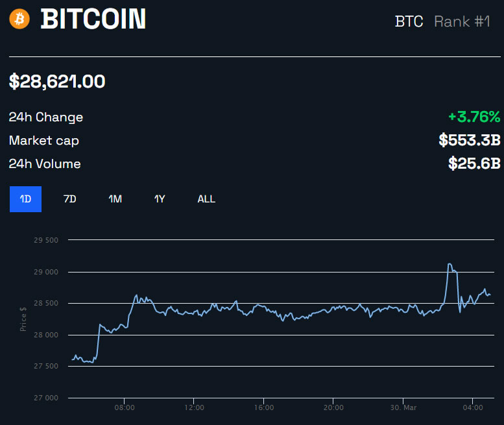
Task: Open the 1M chart view
Action: coord(115,199)
